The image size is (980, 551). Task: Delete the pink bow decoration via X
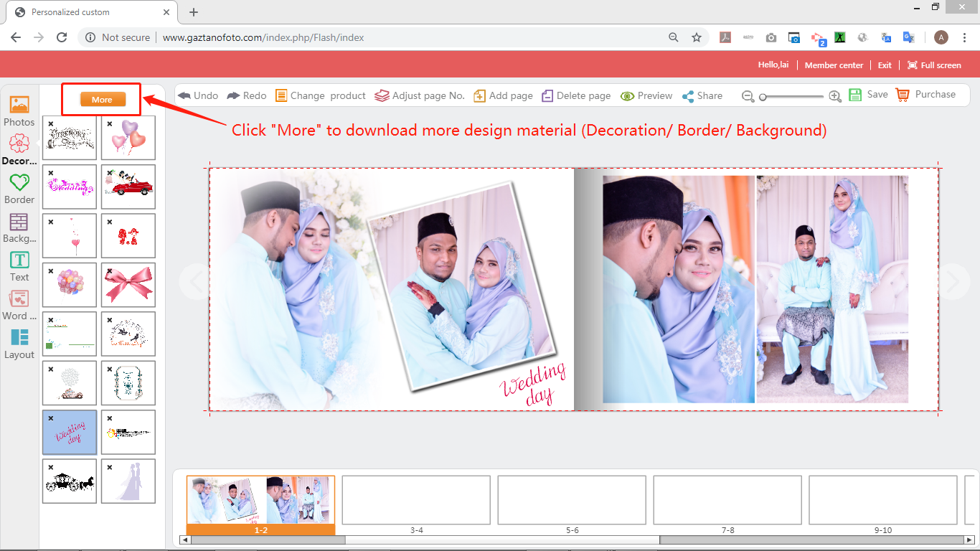point(110,272)
